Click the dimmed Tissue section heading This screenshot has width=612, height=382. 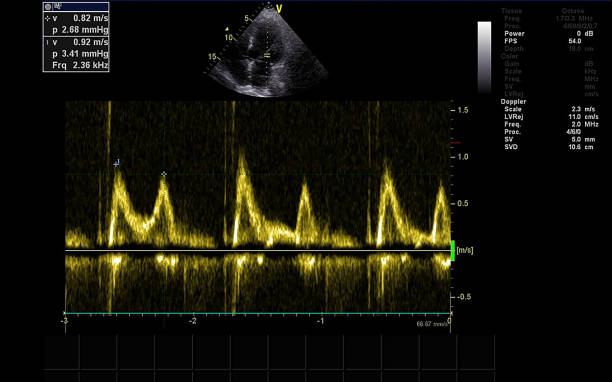pos(512,11)
